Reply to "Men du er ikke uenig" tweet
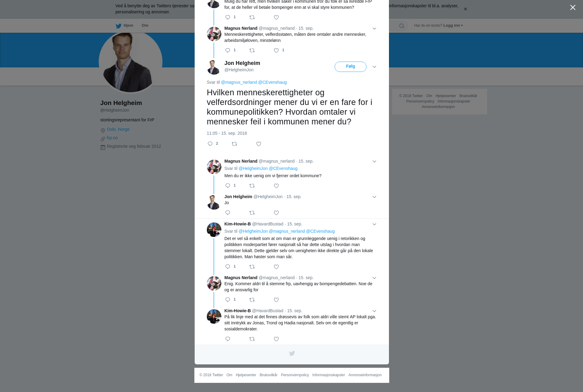This screenshot has height=392, width=583. [228, 186]
